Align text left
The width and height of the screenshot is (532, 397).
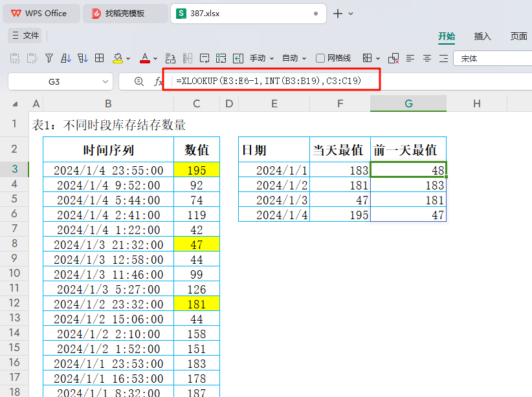pyautogui.click(x=410, y=58)
